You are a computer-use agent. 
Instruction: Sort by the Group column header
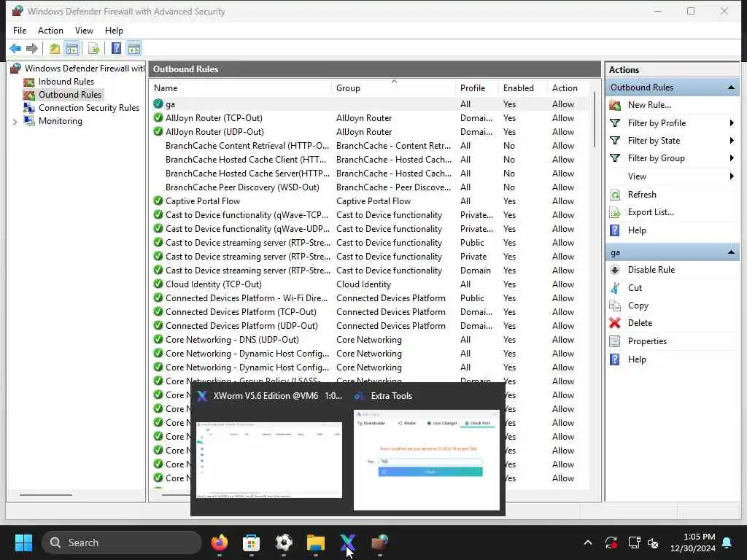[393, 88]
